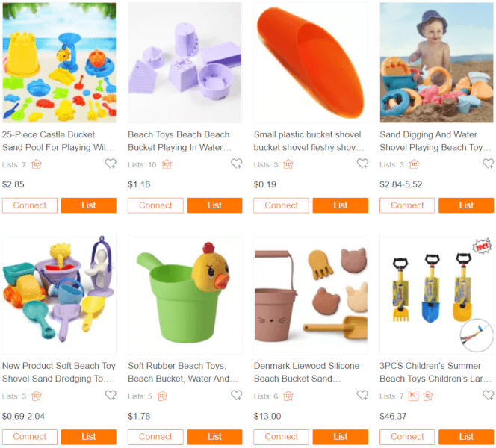This screenshot has width=496, height=448.
Task: Add Sand Digging And Water Shovel to wishlist
Action: [x=488, y=164]
